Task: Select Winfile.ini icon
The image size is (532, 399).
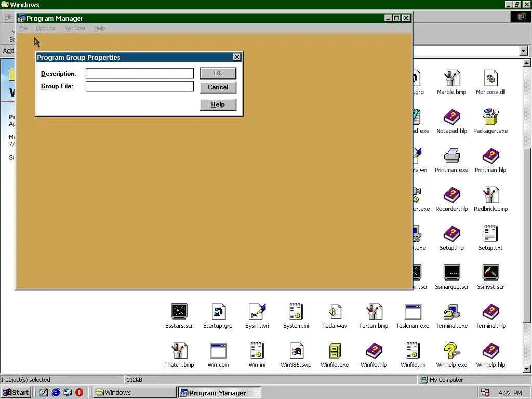Action: pyautogui.click(x=413, y=351)
